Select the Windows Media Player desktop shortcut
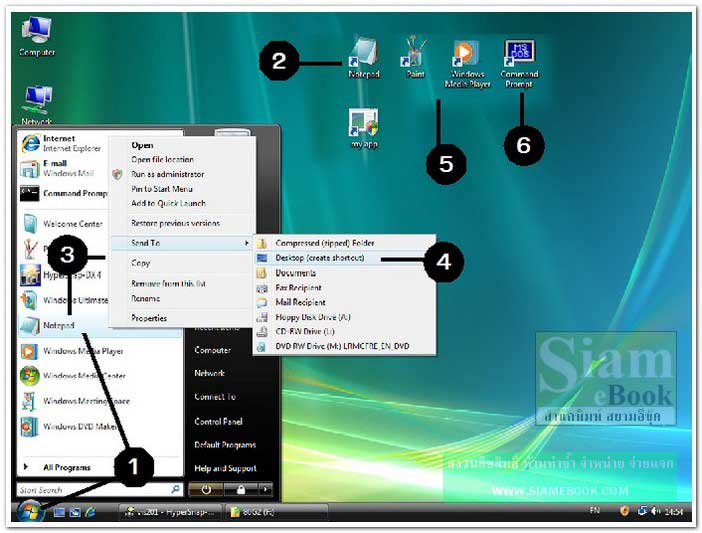 click(x=467, y=64)
